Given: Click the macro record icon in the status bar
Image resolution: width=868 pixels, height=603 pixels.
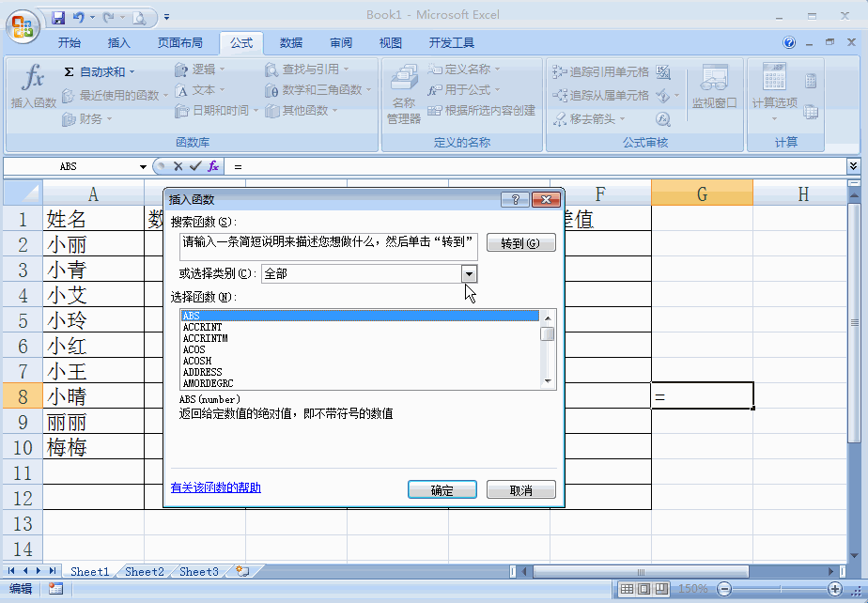Looking at the screenshot, I should (55, 589).
